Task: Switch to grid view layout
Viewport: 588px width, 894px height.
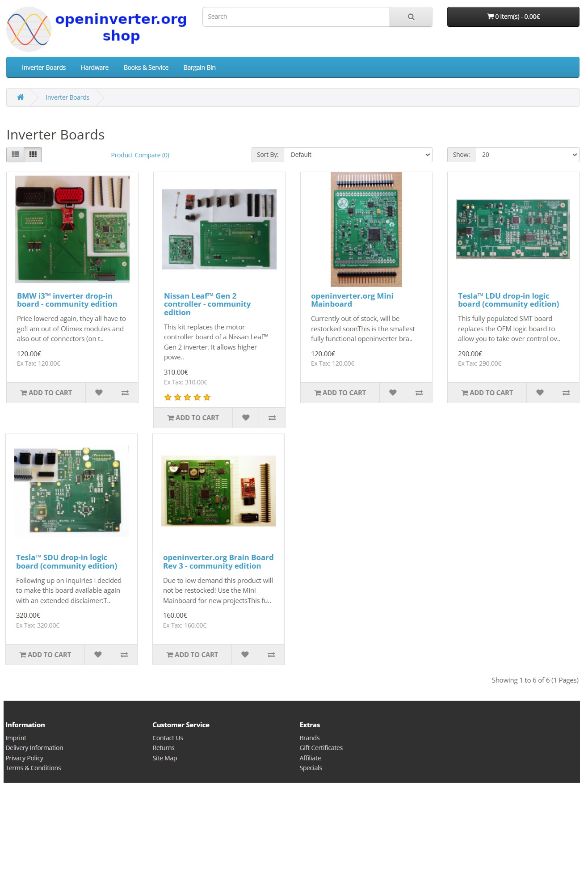Action: (33, 155)
